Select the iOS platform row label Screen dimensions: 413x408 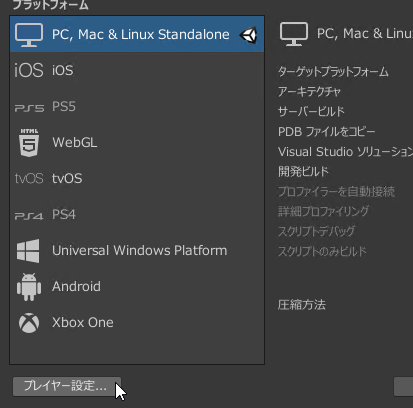[63, 70]
